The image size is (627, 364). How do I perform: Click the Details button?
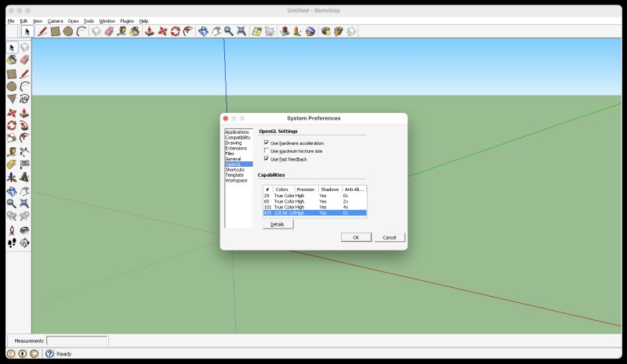pyautogui.click(x=277, y=224)
